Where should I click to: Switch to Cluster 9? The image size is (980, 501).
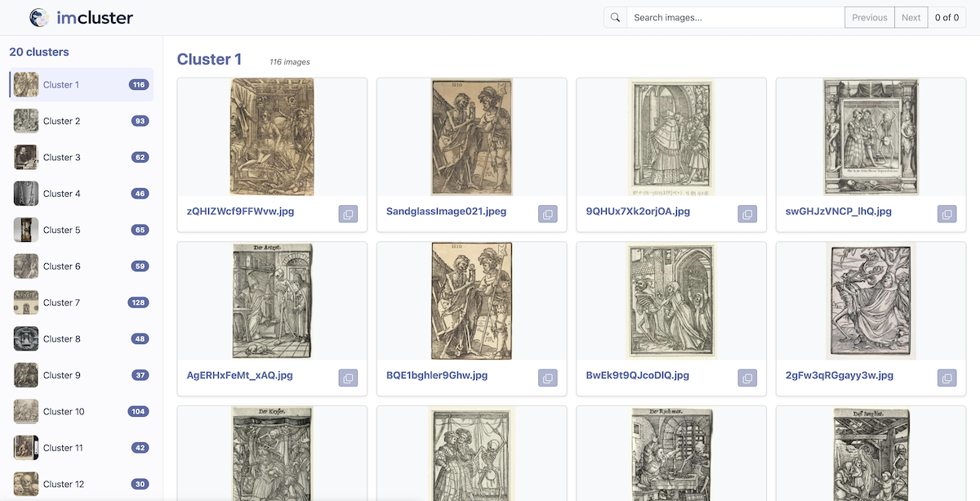pos(81,375)
